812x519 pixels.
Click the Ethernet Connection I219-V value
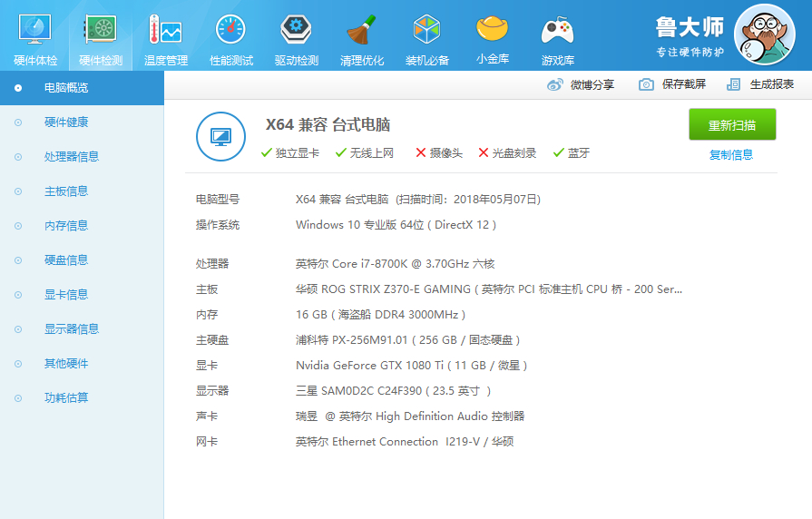405,441
